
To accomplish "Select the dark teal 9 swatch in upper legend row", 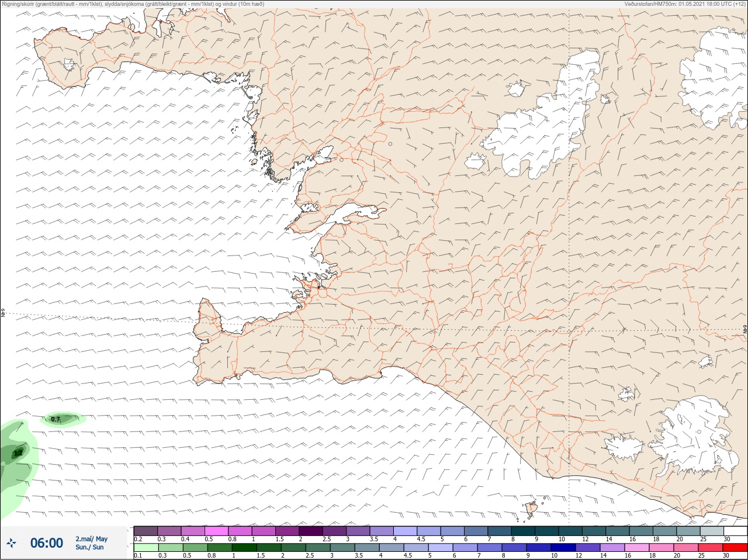I will point(546,531).
